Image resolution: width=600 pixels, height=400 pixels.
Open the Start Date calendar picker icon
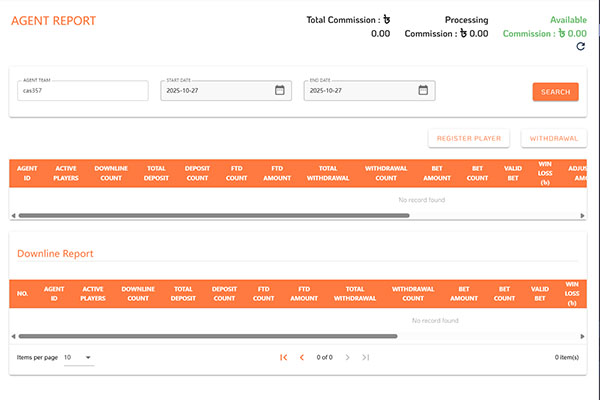tap(280, 90)
